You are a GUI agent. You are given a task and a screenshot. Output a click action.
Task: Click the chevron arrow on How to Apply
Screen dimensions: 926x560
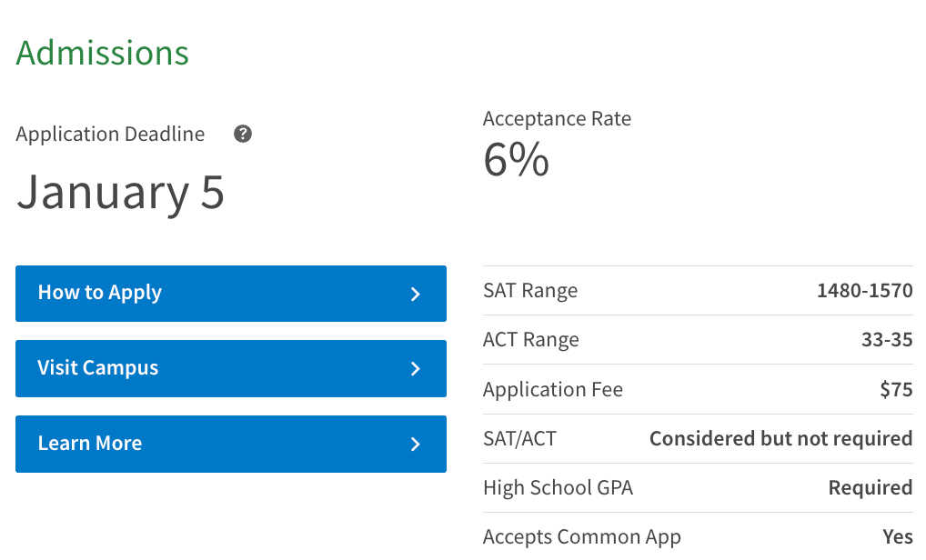pyautogui.click(x=415, y=294)
